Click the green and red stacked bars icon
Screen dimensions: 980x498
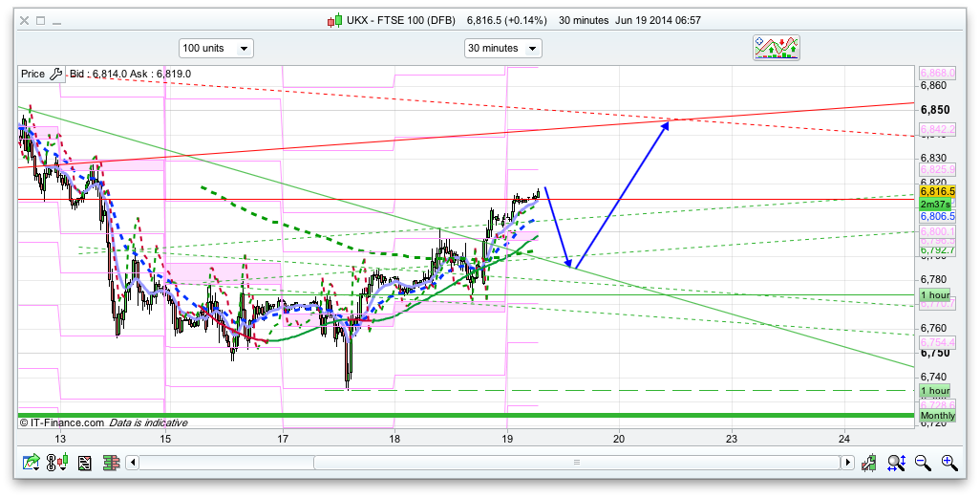[111, 463]
